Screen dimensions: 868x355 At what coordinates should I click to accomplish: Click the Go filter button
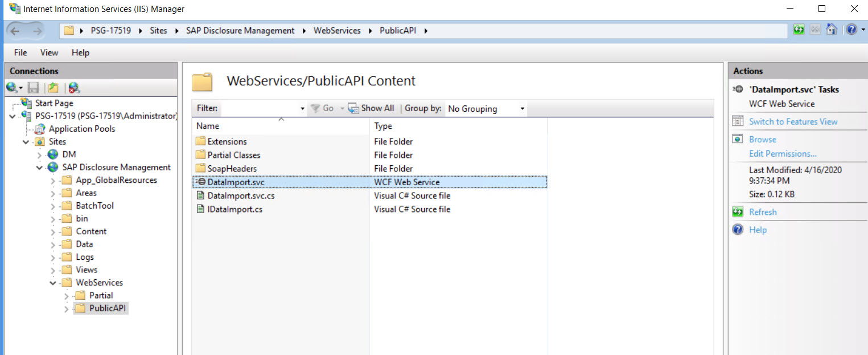pos(322,108)
